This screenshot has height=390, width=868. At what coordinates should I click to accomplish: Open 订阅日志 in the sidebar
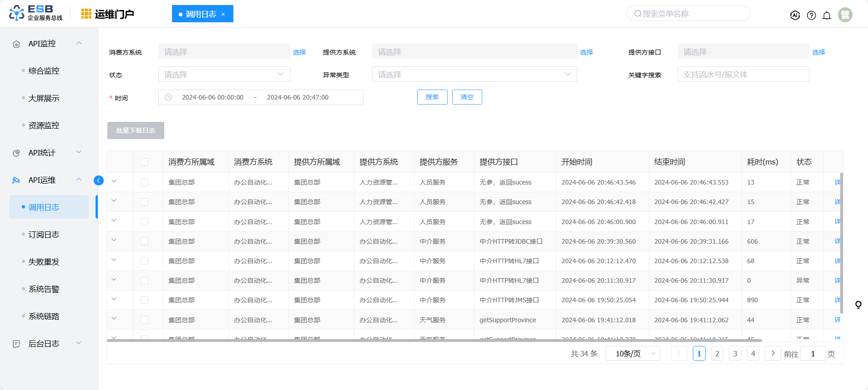pos(44,235)
